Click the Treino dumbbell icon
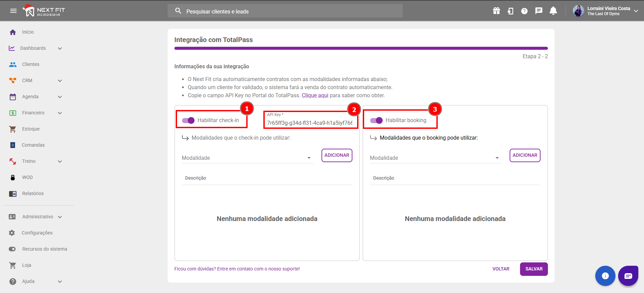The height and width of the screenshot is (293, 644). 13,161
